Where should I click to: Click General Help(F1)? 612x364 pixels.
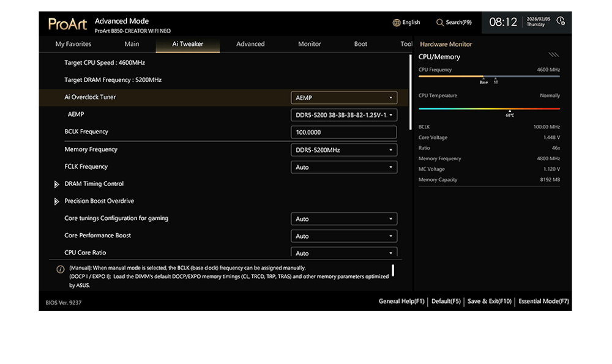[401, 301]
